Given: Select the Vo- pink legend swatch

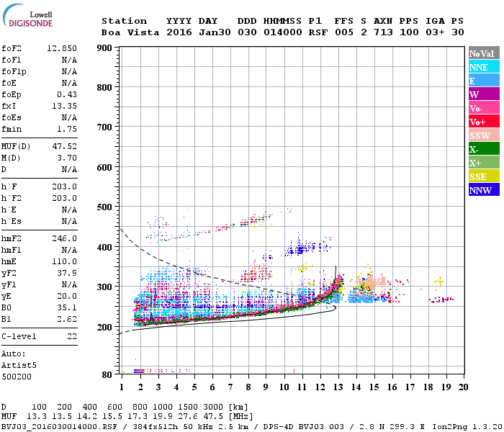Looking at the screenshot, I should point(484,108).
